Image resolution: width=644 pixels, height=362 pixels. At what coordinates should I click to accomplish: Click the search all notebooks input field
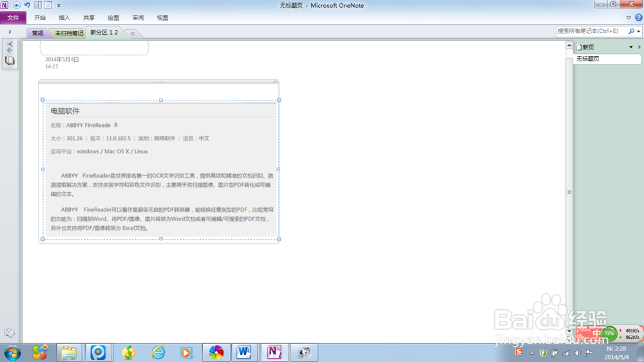click(591, 31)
